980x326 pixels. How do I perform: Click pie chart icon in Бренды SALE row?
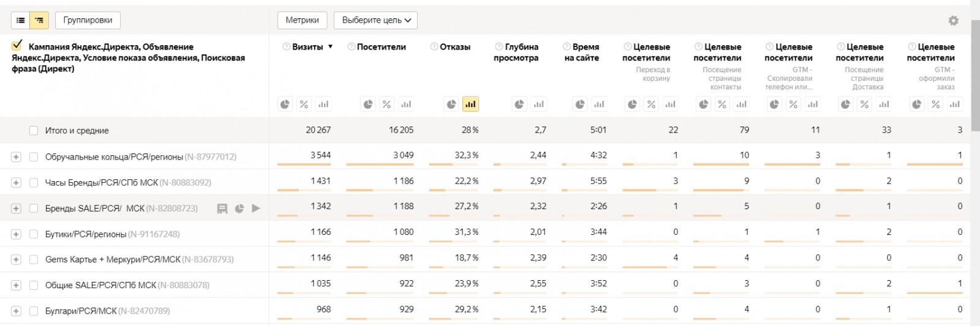pyautogui.click(x=239, y=209)
